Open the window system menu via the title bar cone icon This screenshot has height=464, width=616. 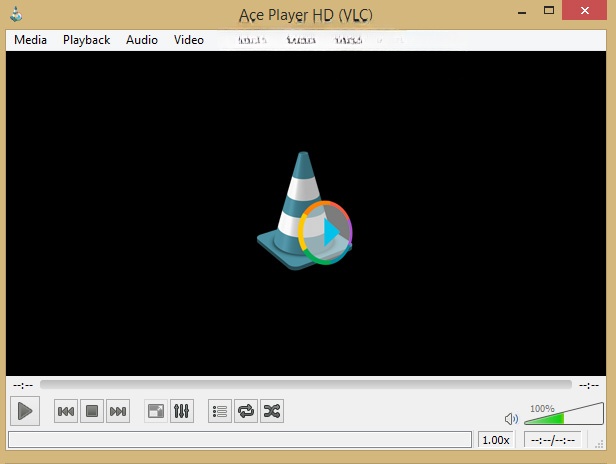[x=16, y=14]
